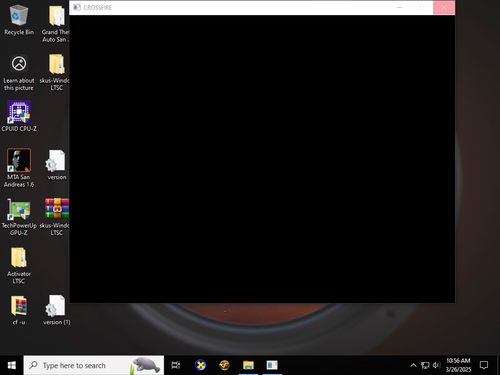Launch the CPUID CPU-Z shortcut
Screen dimensions: 500x375
click(x=19, y=116)
